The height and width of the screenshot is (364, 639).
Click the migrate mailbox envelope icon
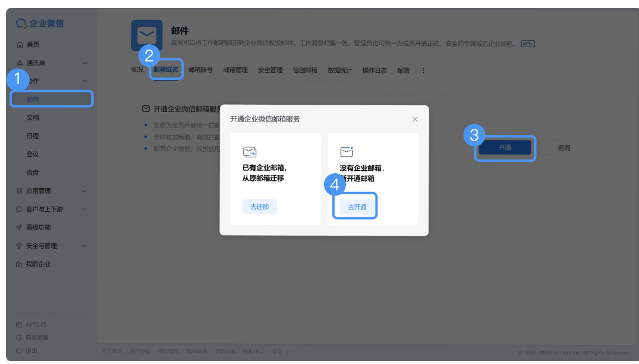point(249,152)
